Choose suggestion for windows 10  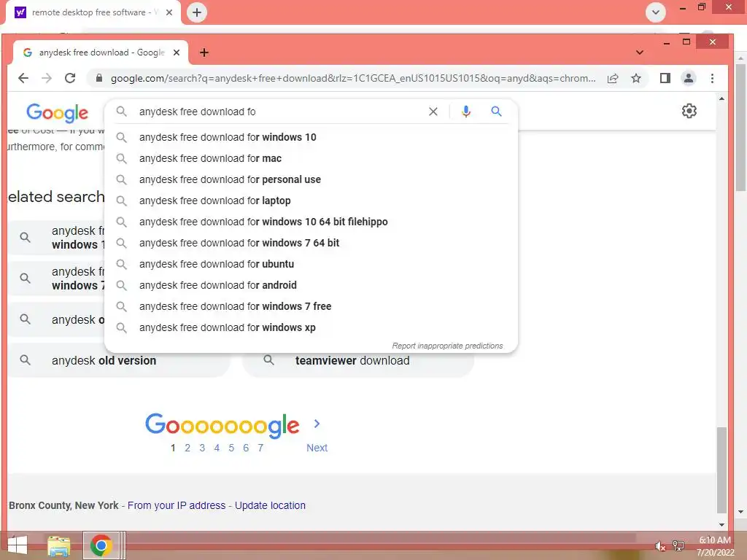(x=311, y=137)
